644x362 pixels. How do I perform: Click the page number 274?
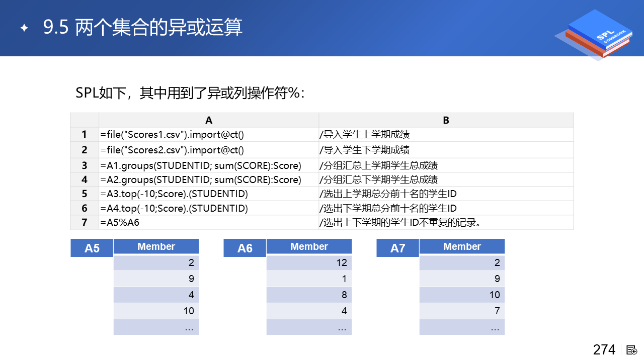(x=604, y=350)
